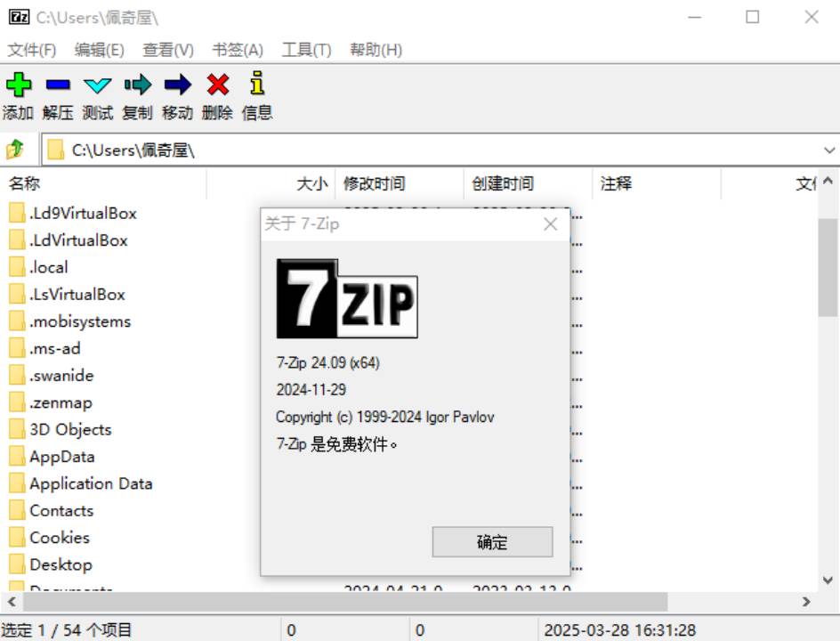The height and width of the screenshot is (641, 840).
Task: Close the 关于 7-Zip dialog
Action: (x=551, y=224)
